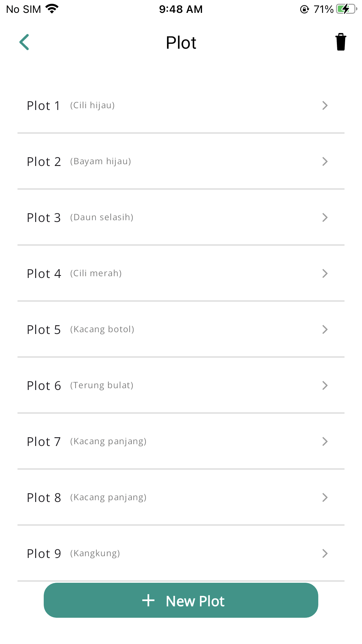Open Plot 9 Kangkung row
Viewport: 362px width, 644px height.
click(x=181, y=553)
